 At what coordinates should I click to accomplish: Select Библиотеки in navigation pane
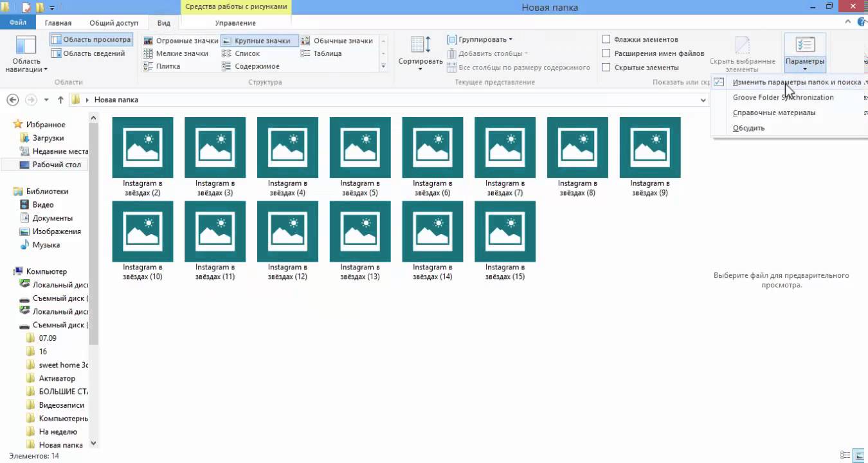47,192
